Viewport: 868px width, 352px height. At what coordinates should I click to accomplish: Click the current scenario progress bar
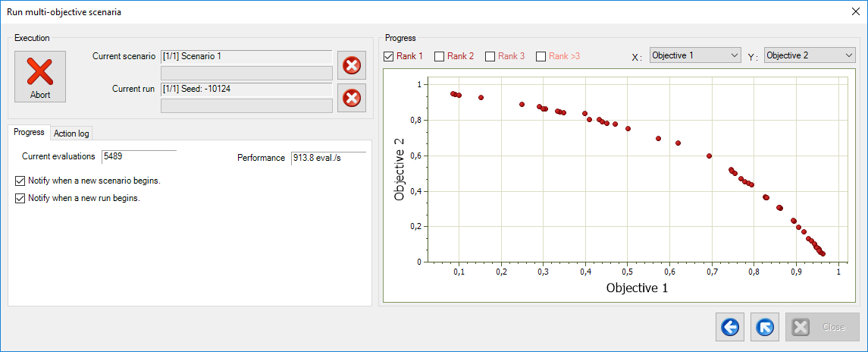pos(247,73)
